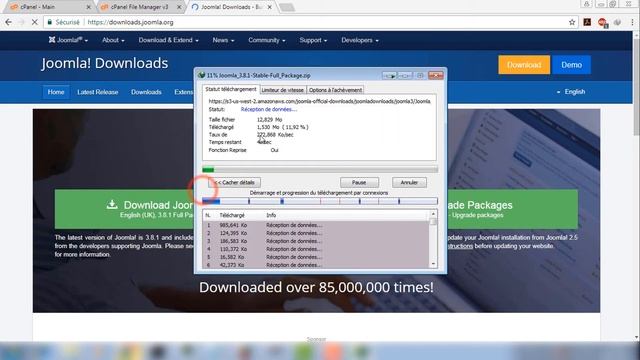Expand the About dropdown menu
The width and height of the screenshot is (640, 360).
click(x=113, y=40)
